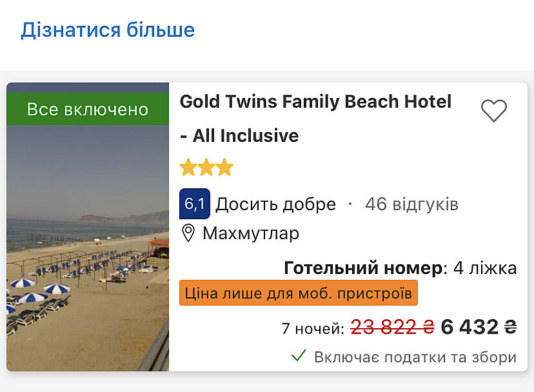Click the 'Досить добре' rating label
Viewport: 534px width, 392px height.
(x=275, y=204)
